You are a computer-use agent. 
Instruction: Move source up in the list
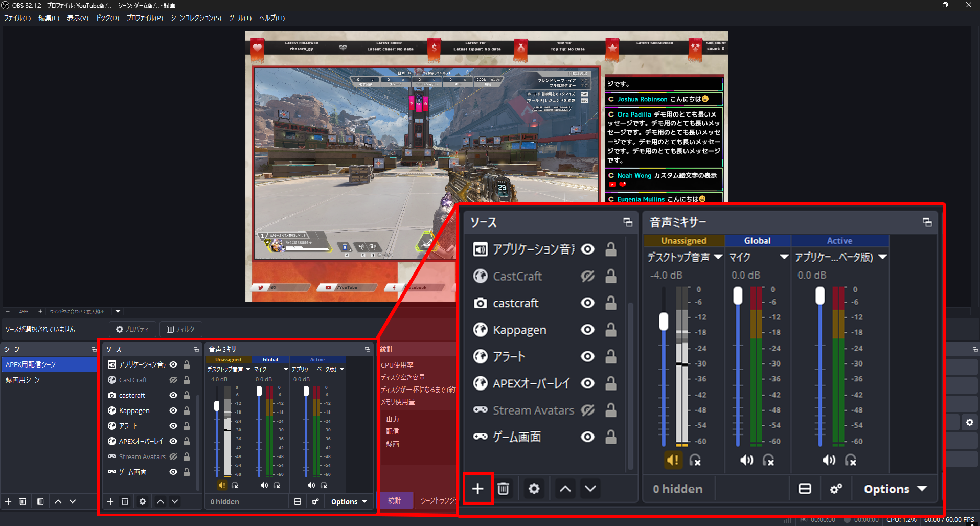tap(161, 501)
